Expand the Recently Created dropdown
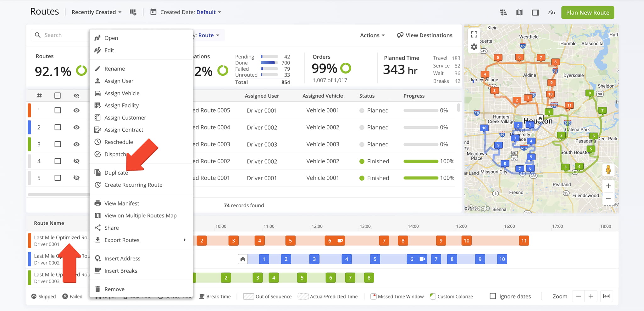This screenshot has width=644, height=311. pos(96,12)
